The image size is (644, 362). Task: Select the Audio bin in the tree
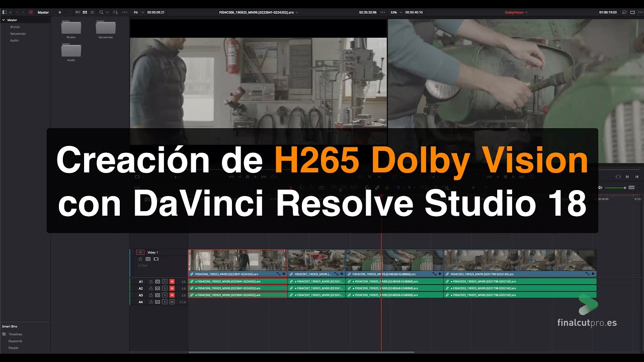14,40
